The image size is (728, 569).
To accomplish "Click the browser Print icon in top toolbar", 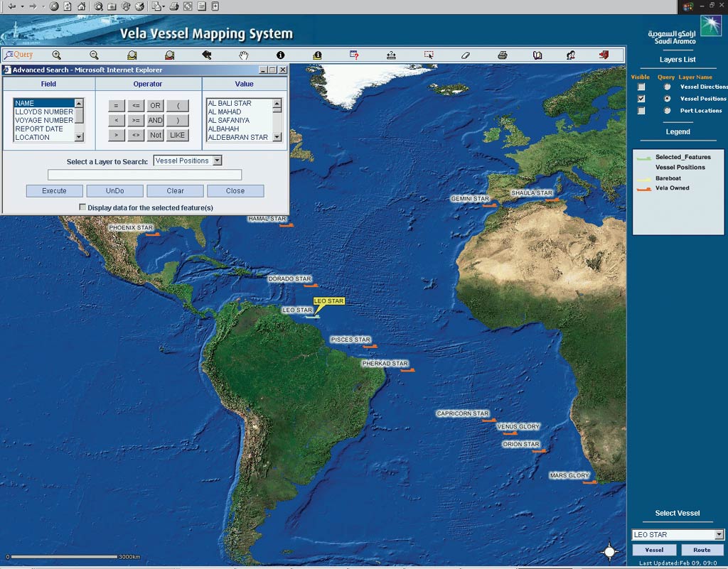I will tap(174, 6).
